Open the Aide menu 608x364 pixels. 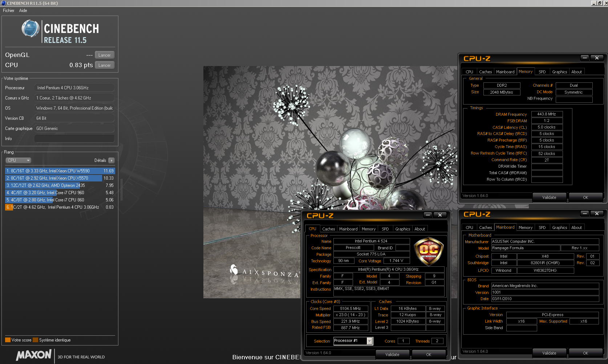click(x=23, y=11)
